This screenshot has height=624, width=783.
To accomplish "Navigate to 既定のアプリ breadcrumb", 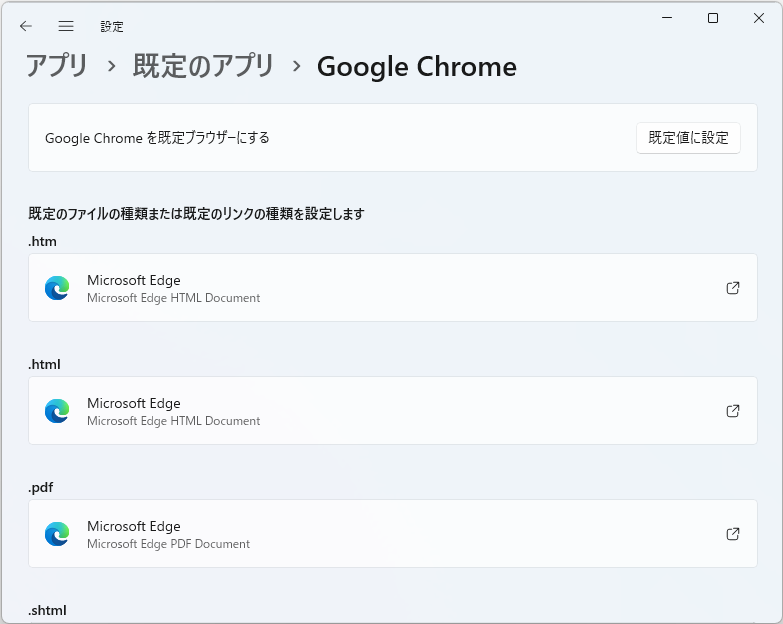I will click(x=203, y=66).
